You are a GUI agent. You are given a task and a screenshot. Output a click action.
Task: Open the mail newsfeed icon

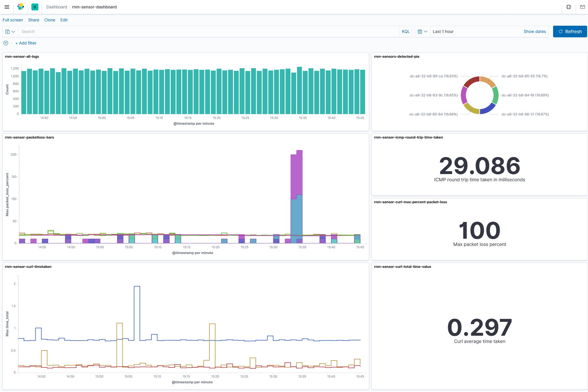click(582, 7)
